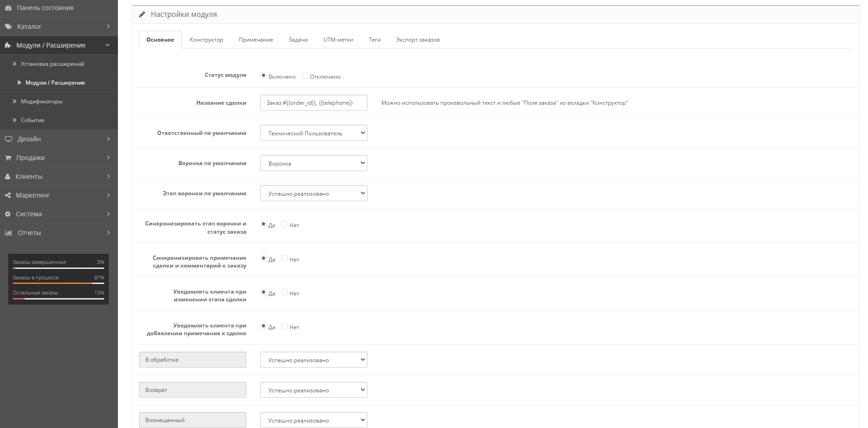
Task: Switch to the Конструктор tab
Action: click(206, 39)
